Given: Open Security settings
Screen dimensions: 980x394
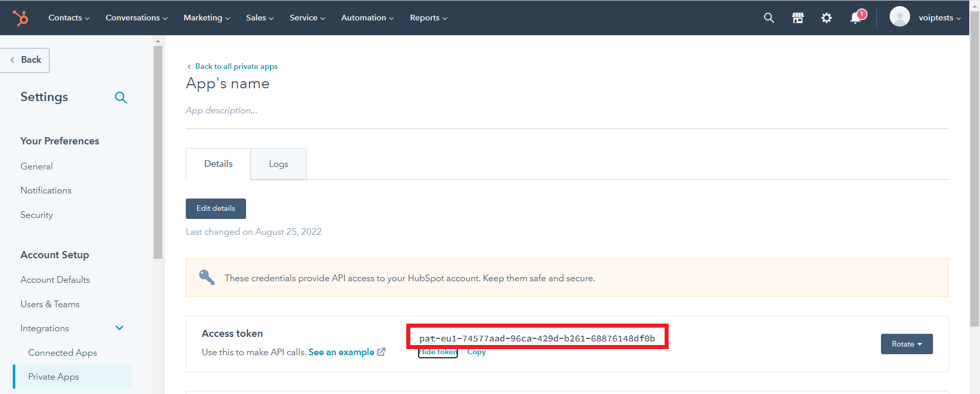Looking at the screenshot, I should point(37,215).
